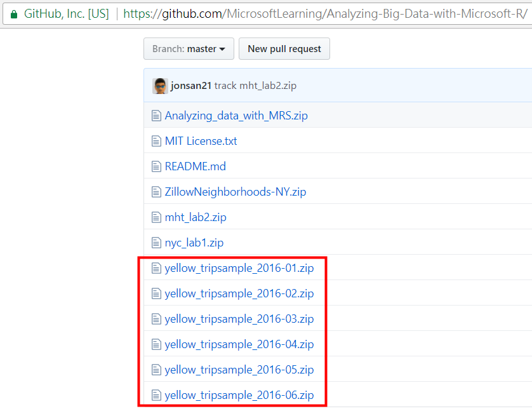
Task: Open yellow_tripsample_2016-02.zip file link
Action: click(x=239, y=293)
